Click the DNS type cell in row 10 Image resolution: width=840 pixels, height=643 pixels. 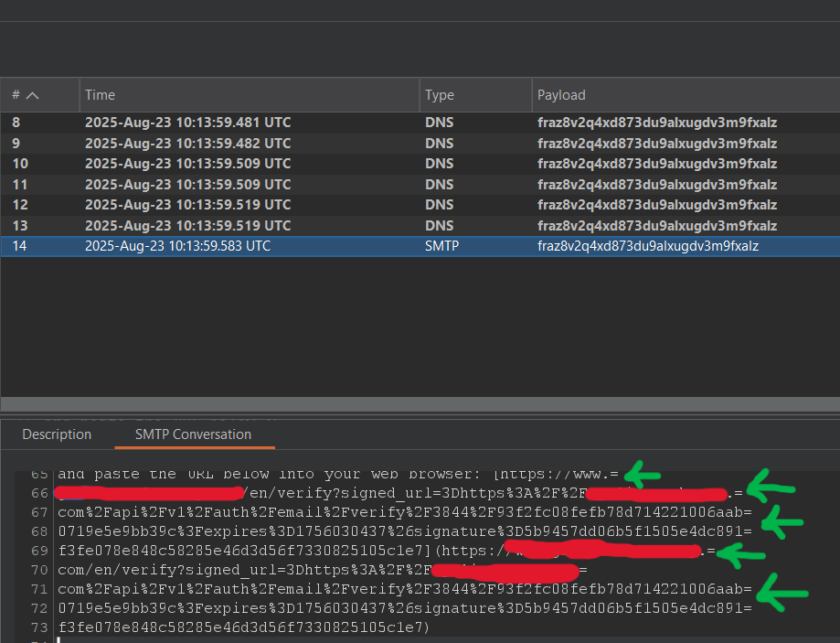coord(440,164)
